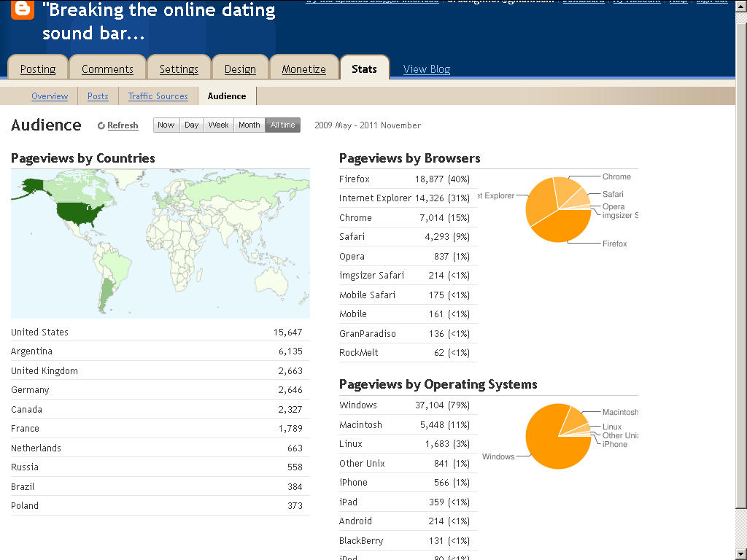Select the Now time range button
The height and width of the screenshot is (560, 747).
(x=166, y=125)
